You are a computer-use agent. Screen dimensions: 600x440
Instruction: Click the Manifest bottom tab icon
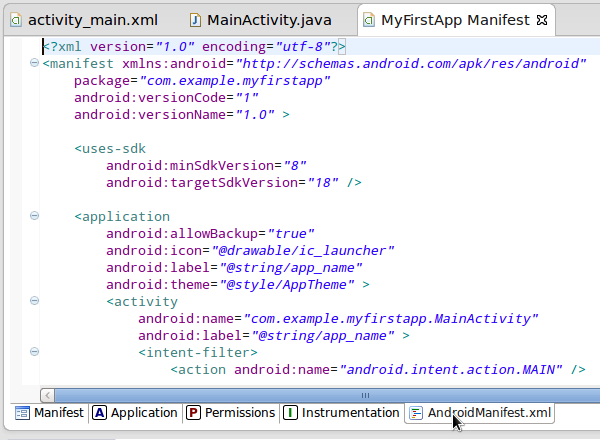[x=22, y=412]
